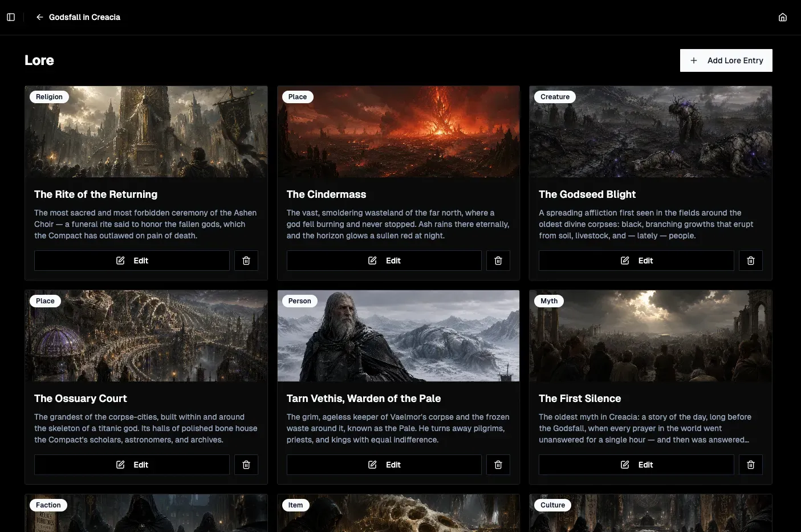The width and height of the screenshot is (801, 532).
Task: Click the Religion tag badge
Action: (49, 97)
